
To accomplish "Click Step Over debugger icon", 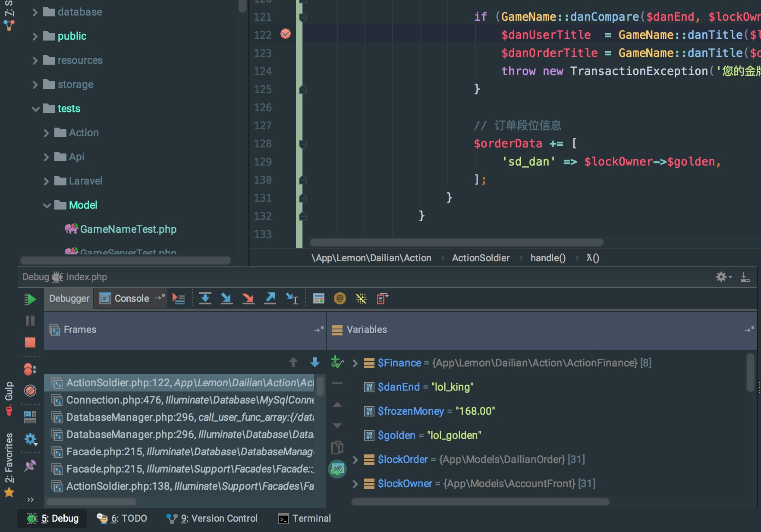I will pos(205,298).
